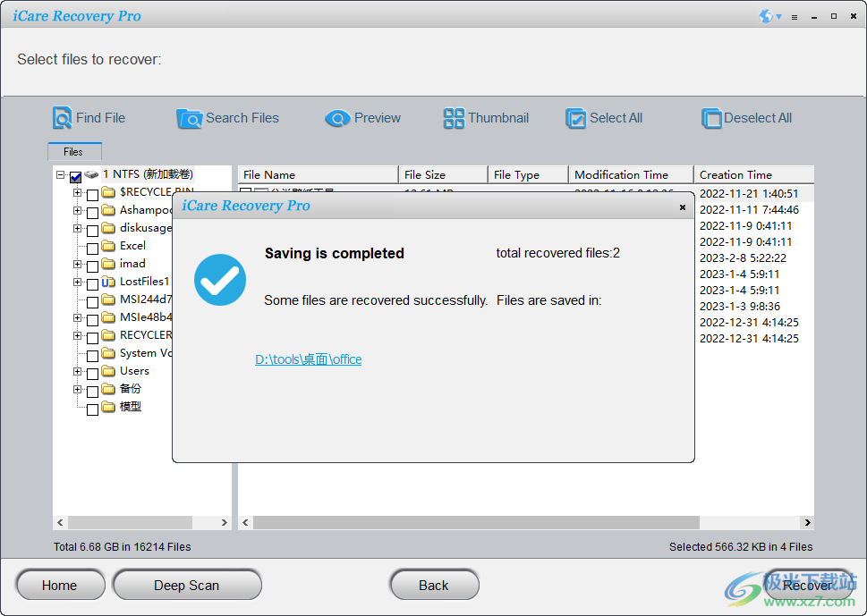Open the language globe icon in title bar

coord(765,15)
